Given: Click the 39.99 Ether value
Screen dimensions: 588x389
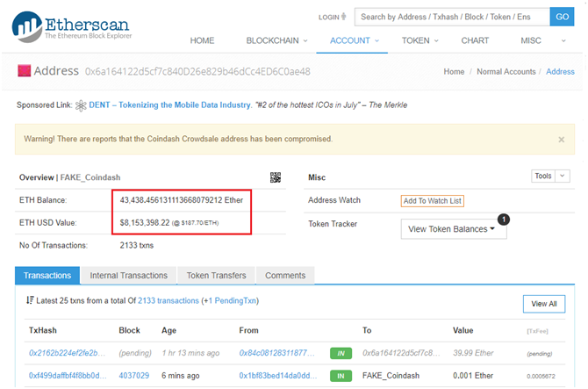Looking at the screenshot, I should [473, 353].
